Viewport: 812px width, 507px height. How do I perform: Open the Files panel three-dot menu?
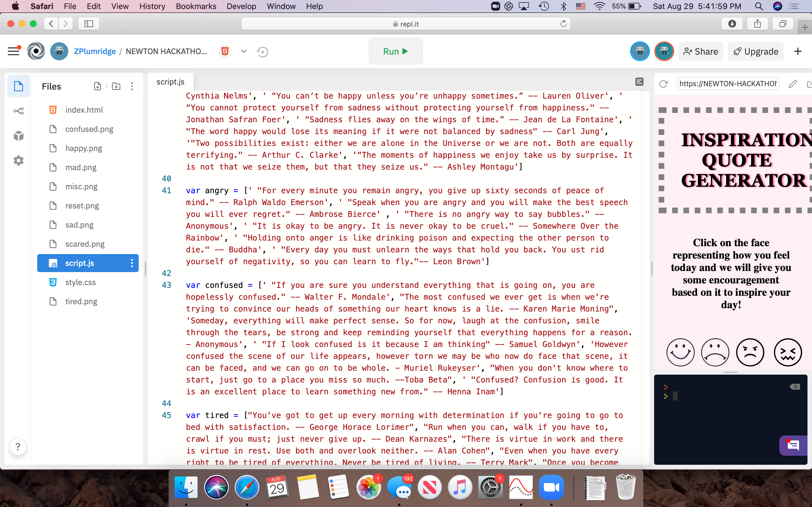click(x=132, y=86)
